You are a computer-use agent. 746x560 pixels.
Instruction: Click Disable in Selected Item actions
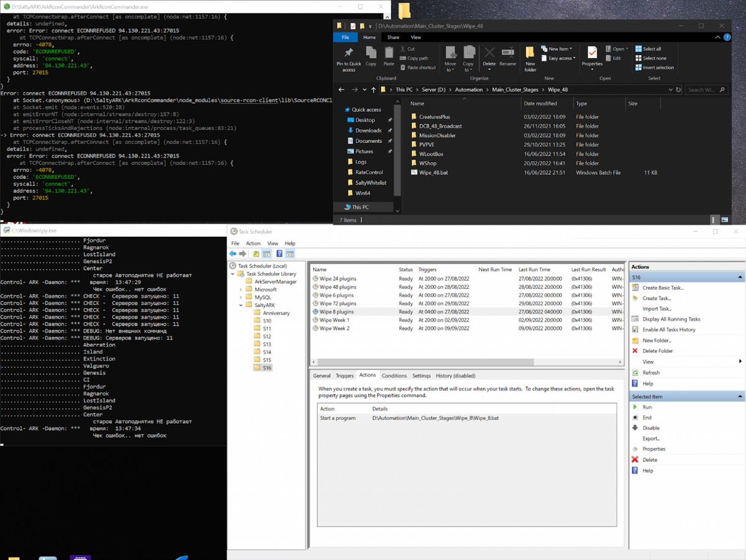click(x=651, y=428)
